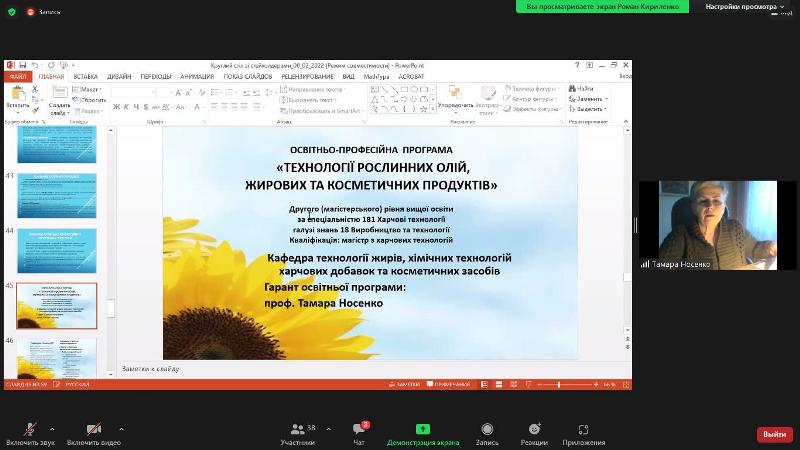Open Zoom Apps (Приложения)

pyautogui.click(x=584, y=434)
